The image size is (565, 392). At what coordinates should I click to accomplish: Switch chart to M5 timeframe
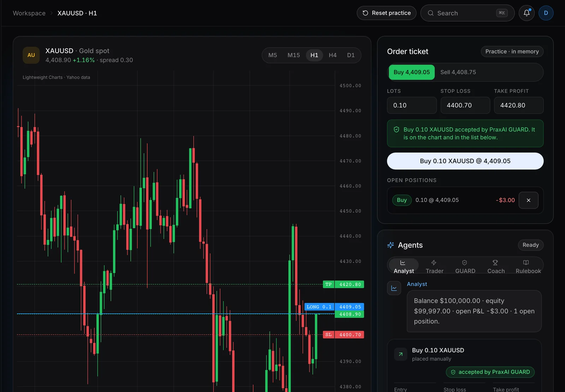point(273,55)
